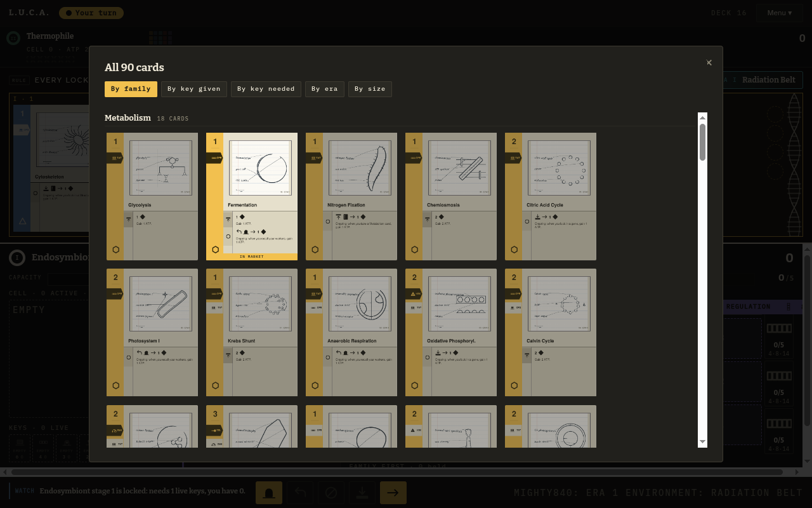Click the hexagon icon on the Krebs Shunt card
812x508 pixels.
[x=215, y=385]
